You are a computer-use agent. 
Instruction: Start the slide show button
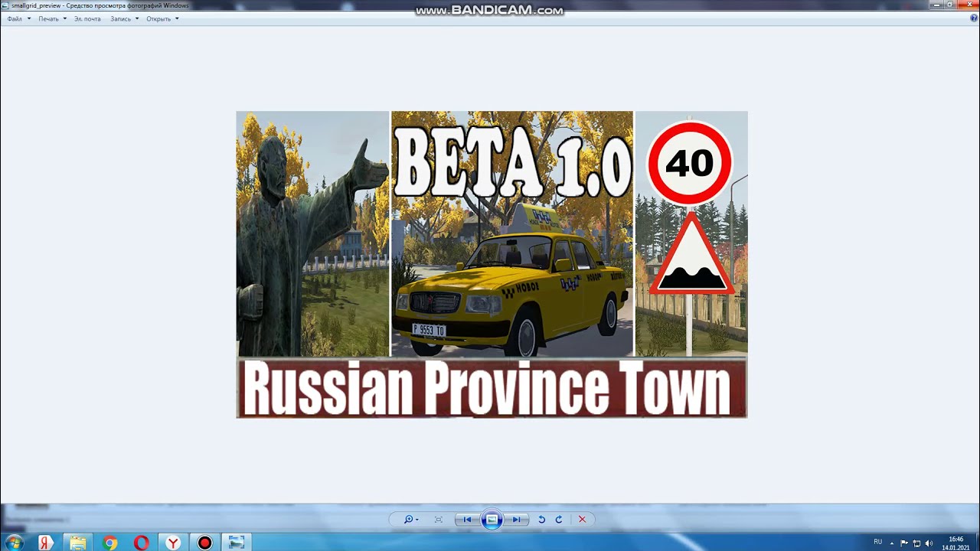(492, 520)
